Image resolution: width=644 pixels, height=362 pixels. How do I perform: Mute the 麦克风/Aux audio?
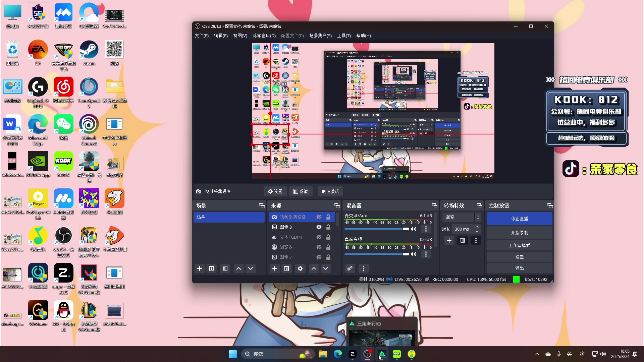pos(414,229)
